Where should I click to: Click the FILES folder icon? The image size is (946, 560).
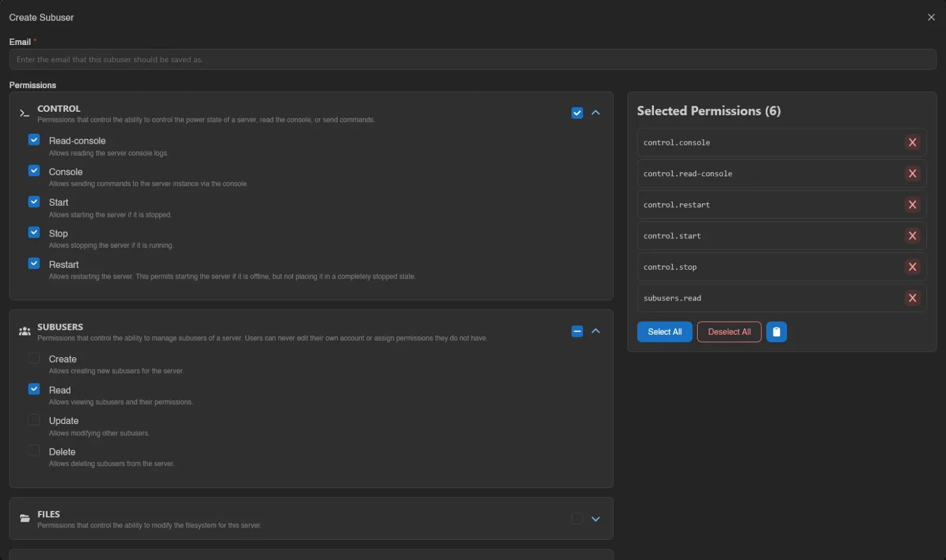[25, 519]
